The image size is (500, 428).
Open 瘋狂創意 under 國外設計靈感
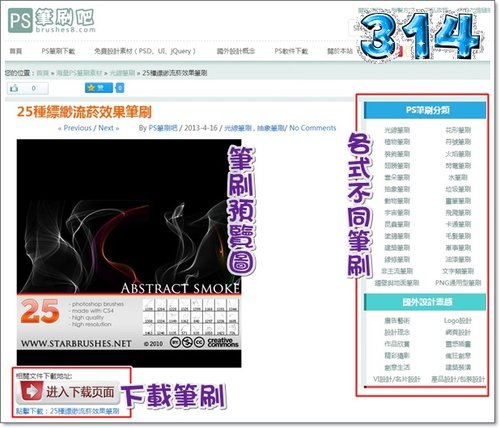click(458, 356)
